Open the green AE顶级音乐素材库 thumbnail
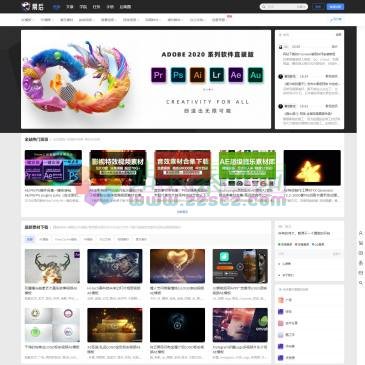 coord(247,168)
